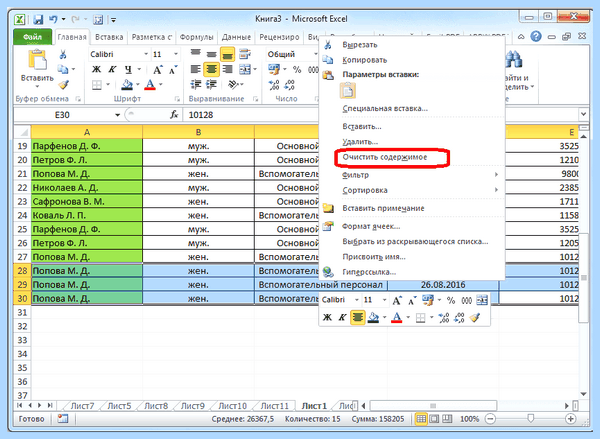
Task: Click the ribbon Wrap Text icon
Action: (x=245, y=54)
